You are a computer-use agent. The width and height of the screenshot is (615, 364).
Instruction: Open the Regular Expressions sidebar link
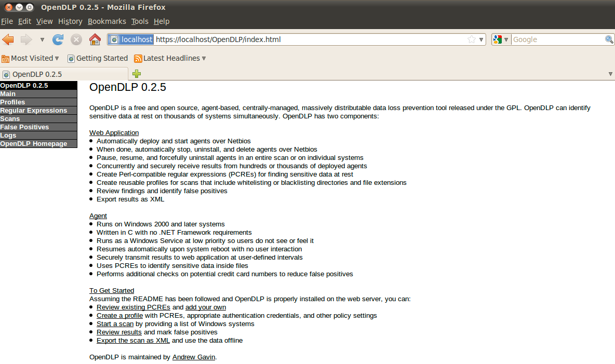[33, 110]
